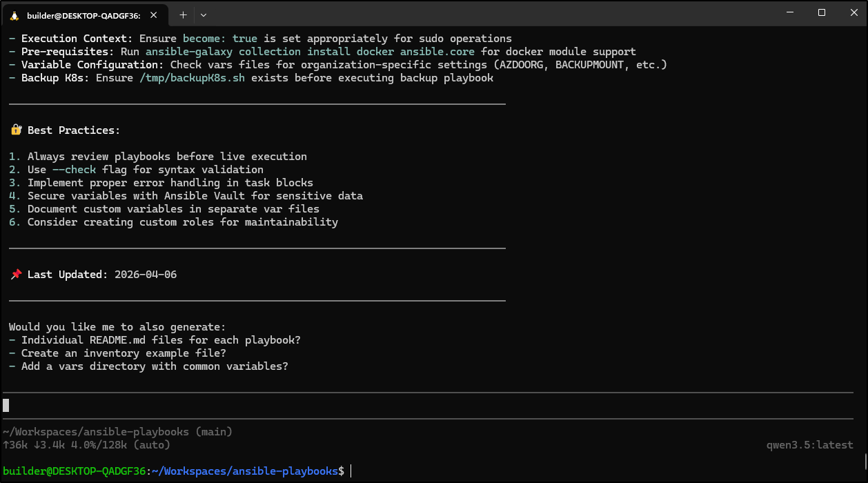Click the --check flag in item 2
Image resolution: width=868 pixels, height=483 pixels.
pyautogui.click(x=75, y=170)
